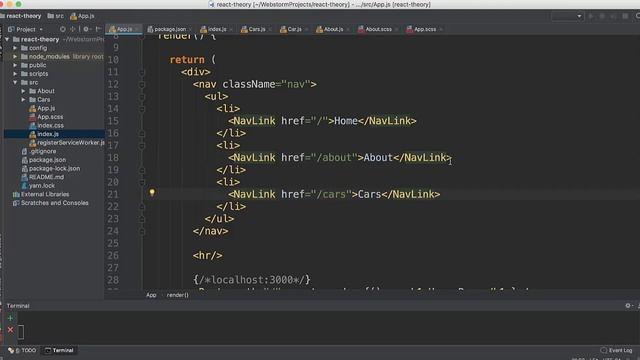This screenshot has width=640, height=360.
Task: Select README.md in the project tree
Action: pyautogui.click(x=42, y=177)
